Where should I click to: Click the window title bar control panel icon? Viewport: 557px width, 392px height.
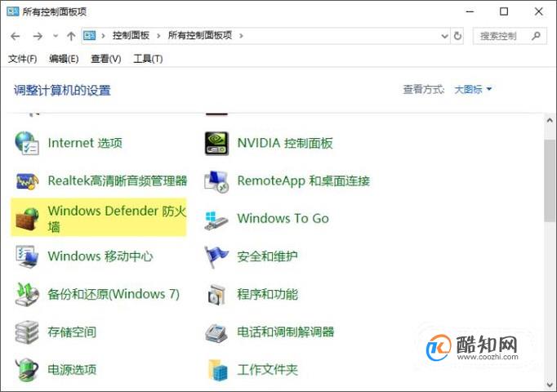point(13,11)
